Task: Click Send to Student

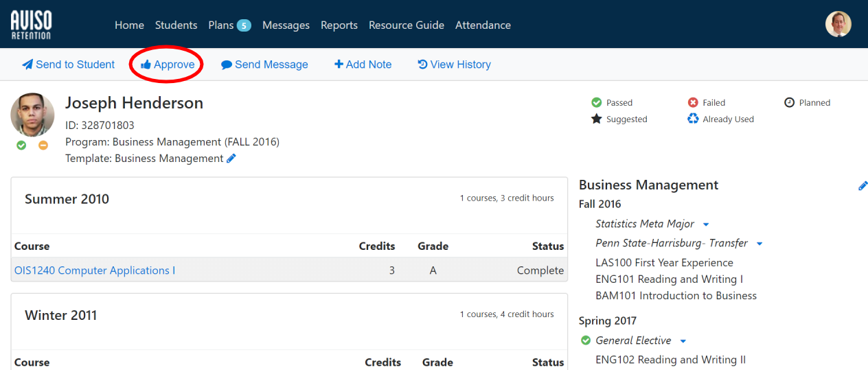Action: (69, 65)
